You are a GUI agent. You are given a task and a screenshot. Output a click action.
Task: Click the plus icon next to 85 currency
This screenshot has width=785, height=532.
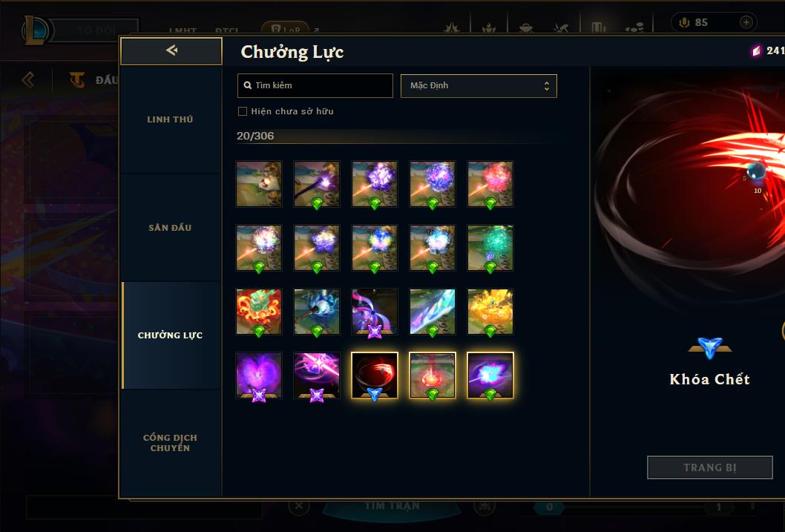[x=746, y=22]
